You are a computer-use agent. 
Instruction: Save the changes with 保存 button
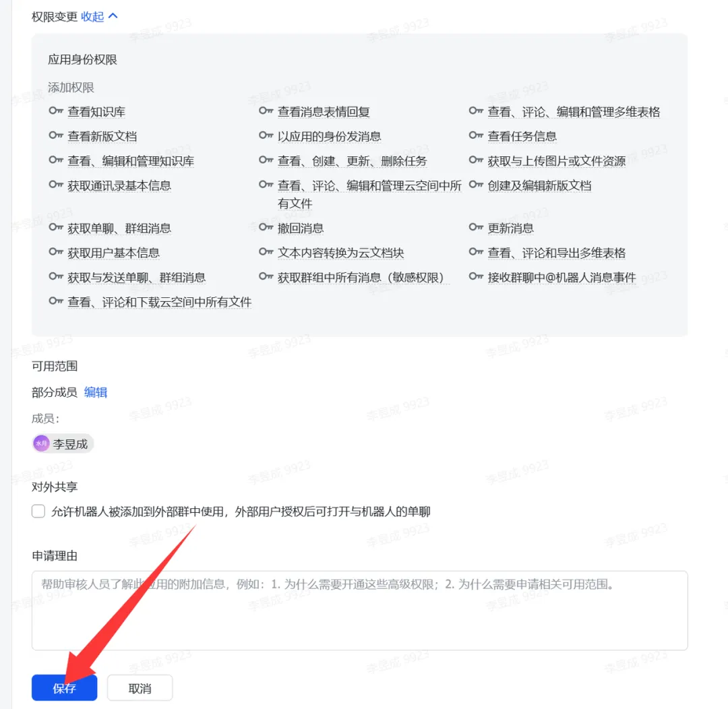(65, 688)
